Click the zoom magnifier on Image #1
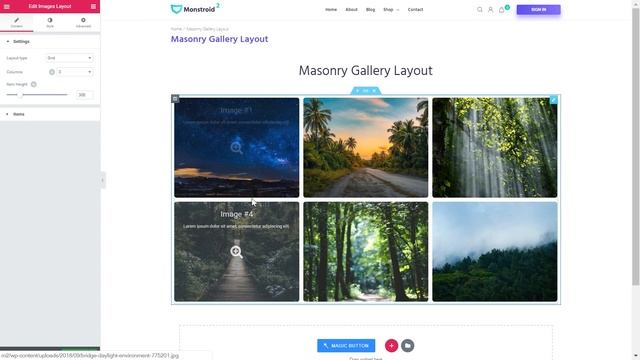This screenshot has height=360, width=640. pos(236,147)
